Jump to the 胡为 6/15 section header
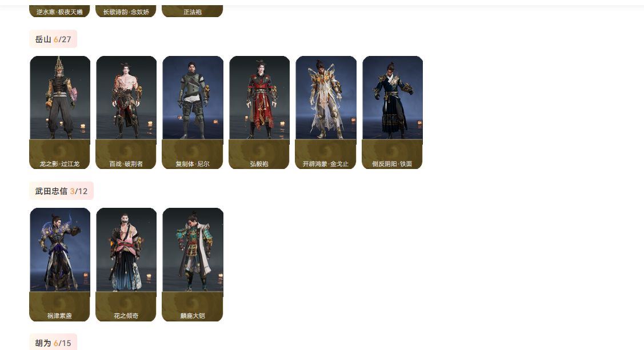644x350 pixels. [53, 342]
